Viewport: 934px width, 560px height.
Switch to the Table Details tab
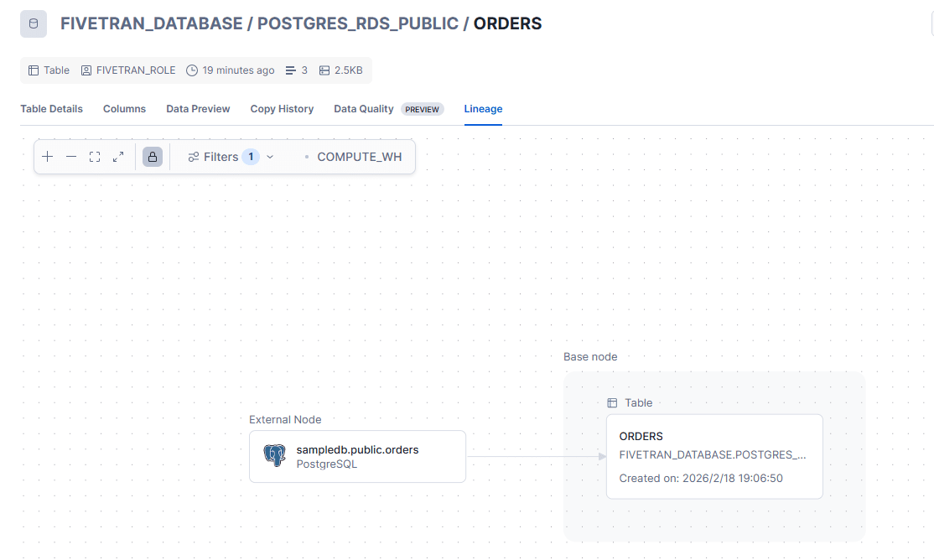pos(51,109)
